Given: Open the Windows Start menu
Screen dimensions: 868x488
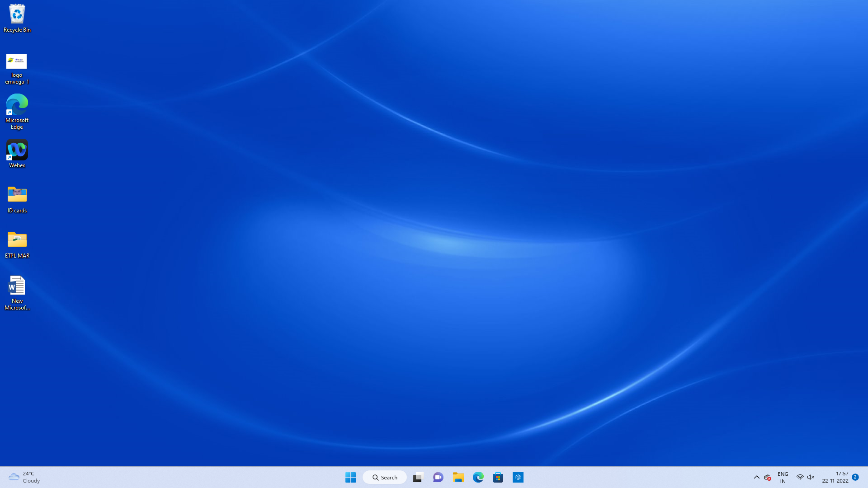Looking at the screenshot, I should 350,477.
